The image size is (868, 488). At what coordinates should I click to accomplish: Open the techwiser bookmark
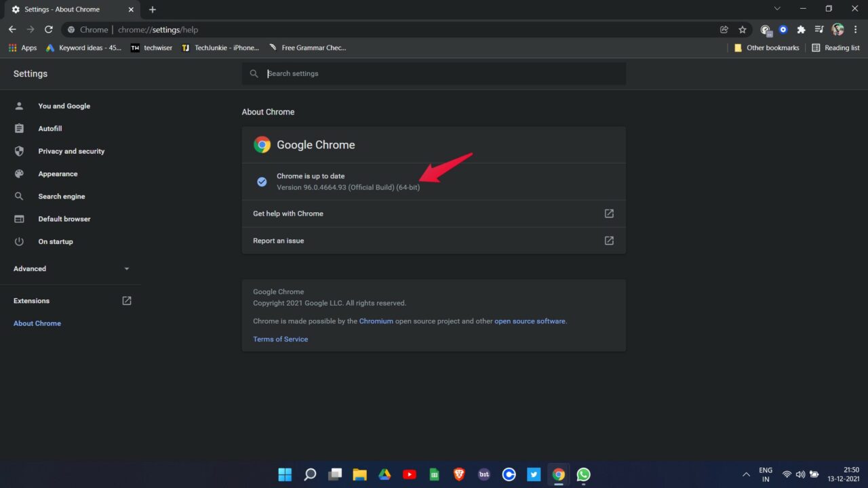[x=151, y=48]
